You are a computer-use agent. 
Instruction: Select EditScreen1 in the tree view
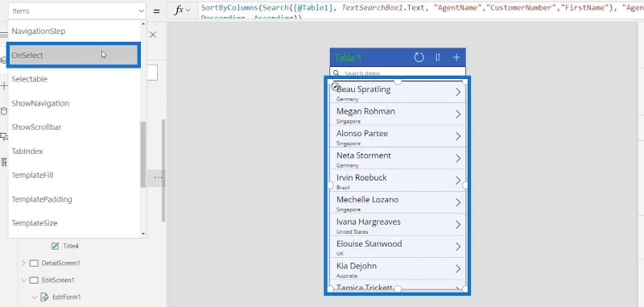58,280
